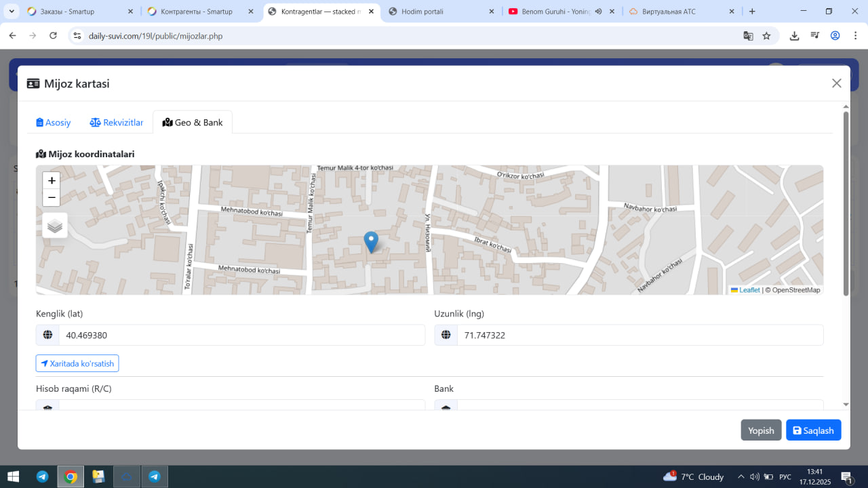
Task: Click the Kenglik (lat) input field
Action: tap(241, 335)
